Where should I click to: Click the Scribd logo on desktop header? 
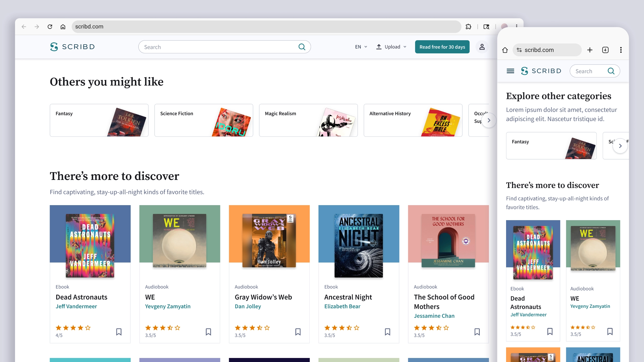[x=72, y=47]
